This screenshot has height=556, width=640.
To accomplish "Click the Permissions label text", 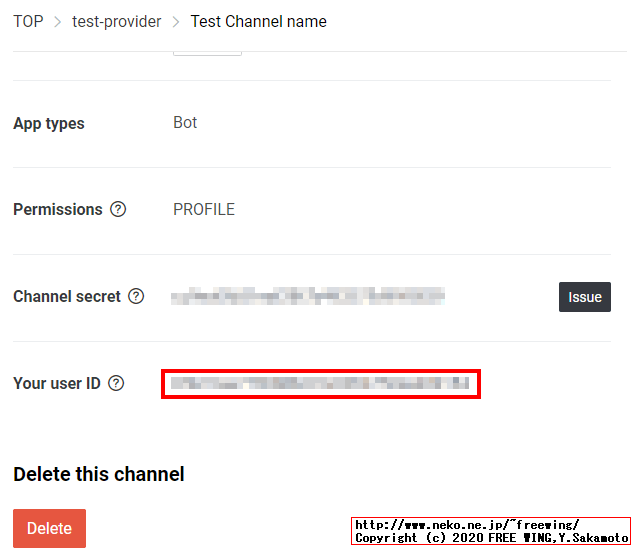I will (58, 210).
